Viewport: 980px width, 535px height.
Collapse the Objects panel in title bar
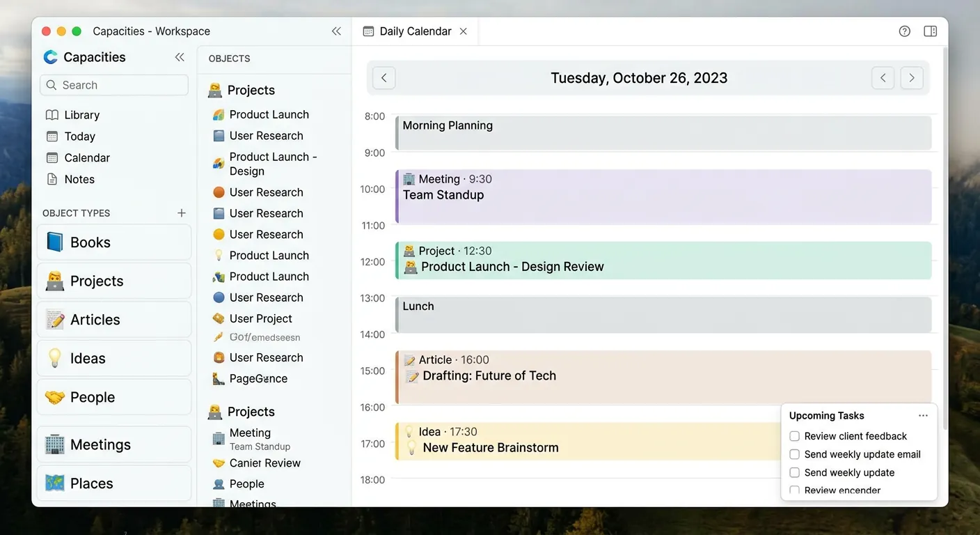336,31
